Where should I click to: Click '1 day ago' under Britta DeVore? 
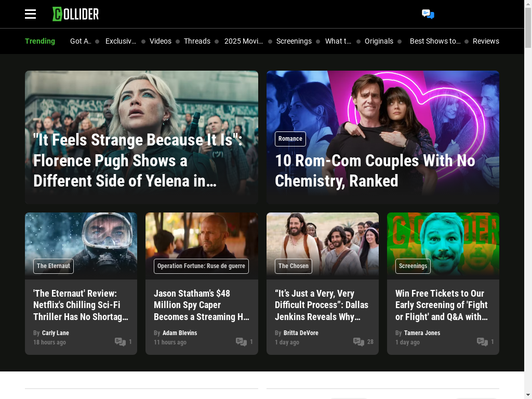tap(287, 342)
